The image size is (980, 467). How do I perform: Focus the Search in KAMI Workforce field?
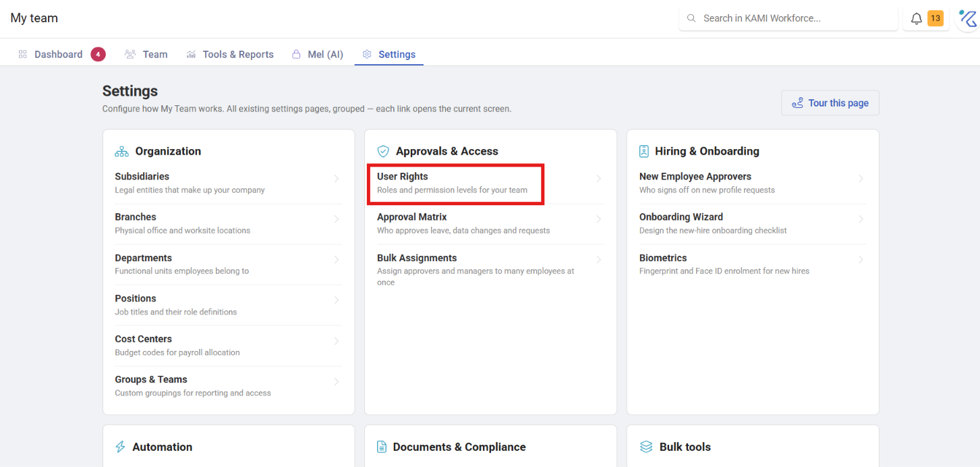(788, 18)
